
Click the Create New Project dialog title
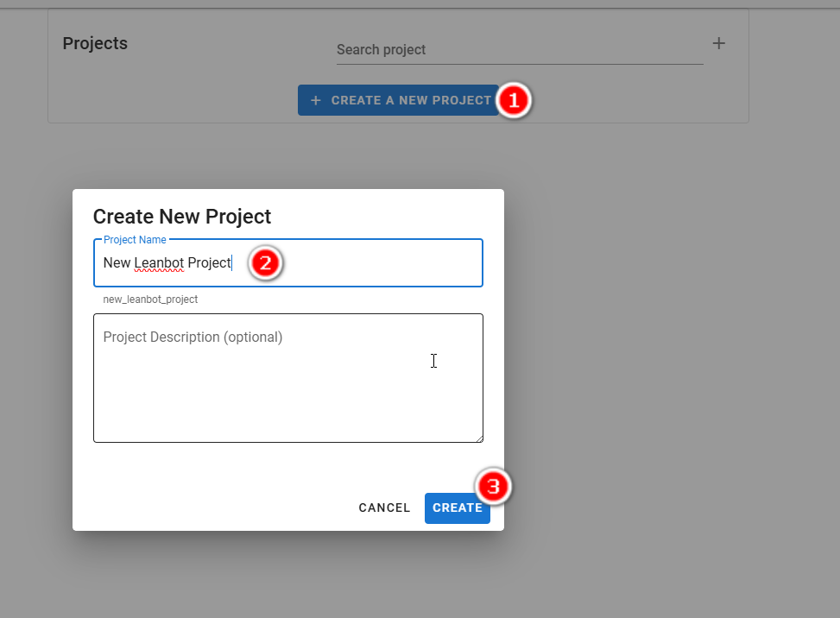[x=182, y=217]
